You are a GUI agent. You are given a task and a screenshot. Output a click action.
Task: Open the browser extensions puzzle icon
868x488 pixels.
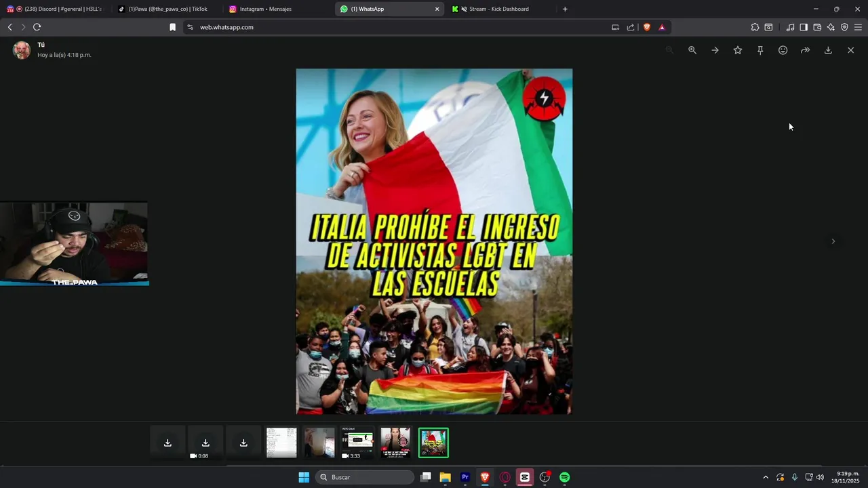point(755,27)
